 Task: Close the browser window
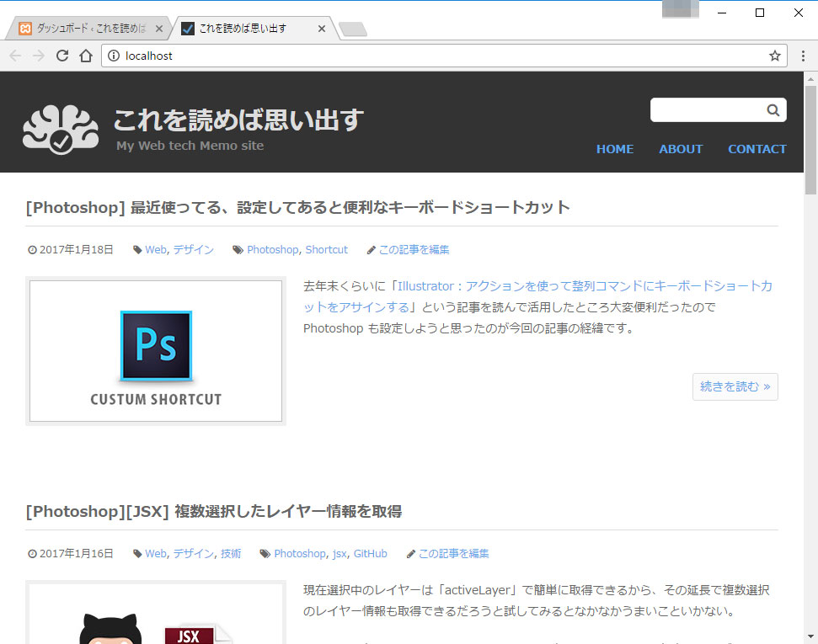click(798, 13)
